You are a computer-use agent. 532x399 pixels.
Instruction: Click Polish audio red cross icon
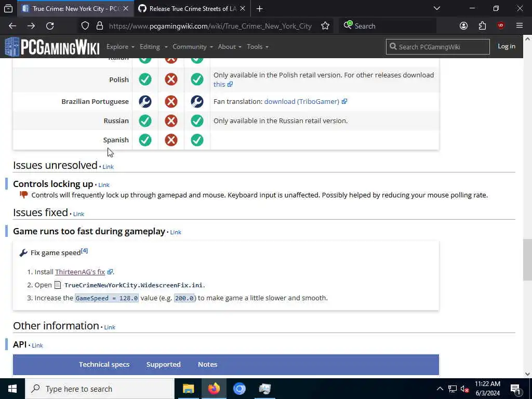tap(171, 79)
